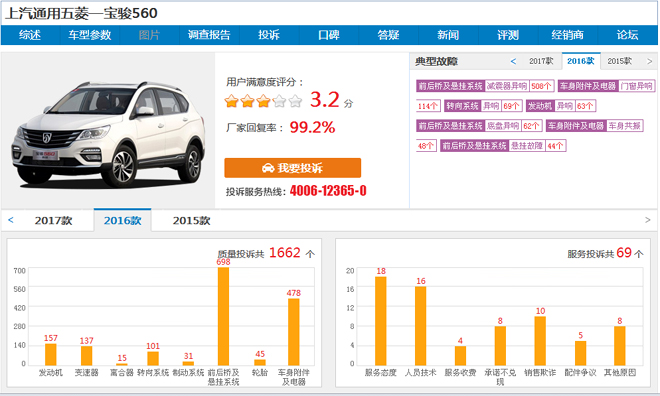Click the 转向系统 bar with 101 complaints

(x=153, y=358)
